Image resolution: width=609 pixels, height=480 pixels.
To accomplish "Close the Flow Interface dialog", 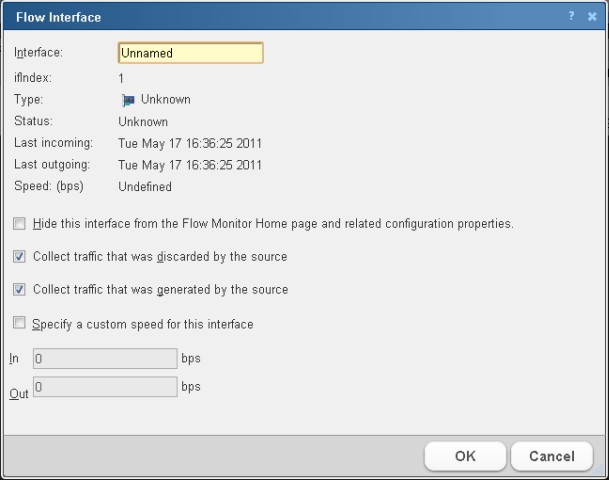I will pos(592,17).
